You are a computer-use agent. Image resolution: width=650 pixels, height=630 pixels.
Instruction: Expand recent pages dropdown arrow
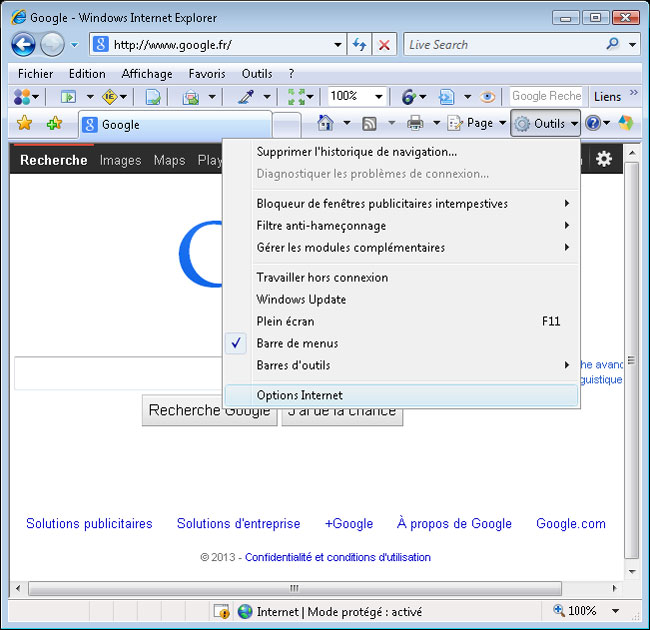(x=74, y=45)
